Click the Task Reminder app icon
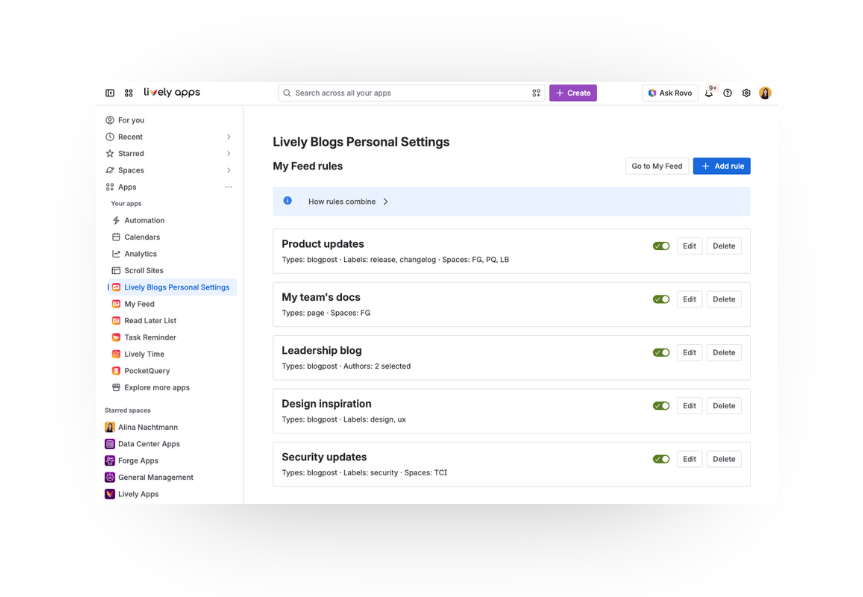The height and width of the screenshot is (597, 863). click(116, 337)
